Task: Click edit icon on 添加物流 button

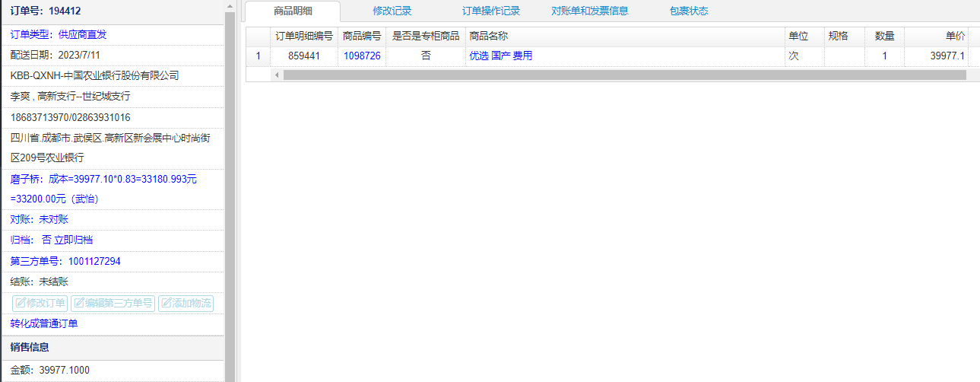Action: coord(166,303)
